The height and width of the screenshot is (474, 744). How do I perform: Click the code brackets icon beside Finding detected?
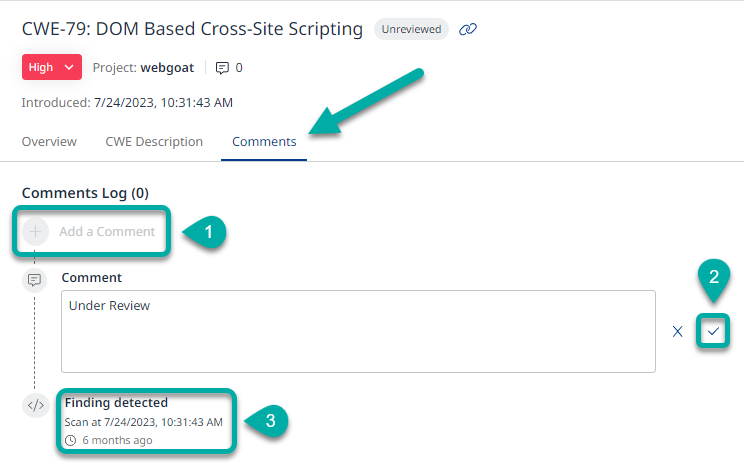35,405
